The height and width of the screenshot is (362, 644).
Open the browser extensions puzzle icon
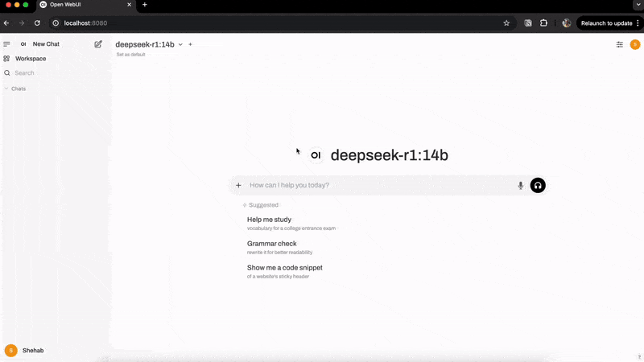pos(543,23)
